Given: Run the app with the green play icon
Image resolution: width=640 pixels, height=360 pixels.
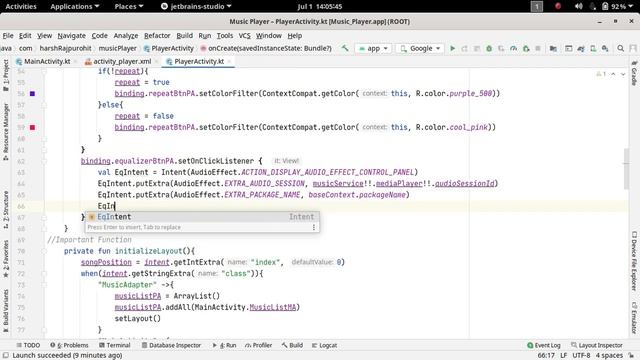Looking at the screenshot, I should click(x=452, y=48).
